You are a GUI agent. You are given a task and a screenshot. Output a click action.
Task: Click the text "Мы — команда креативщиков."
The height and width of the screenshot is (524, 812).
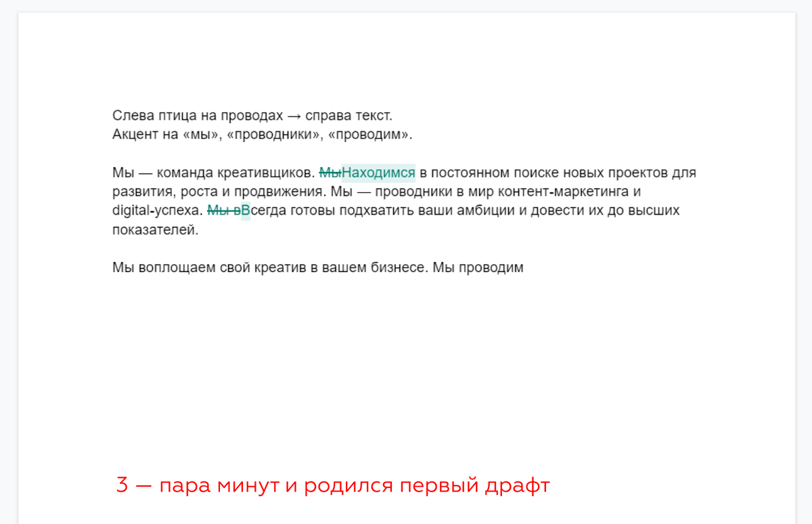point(214,173)
